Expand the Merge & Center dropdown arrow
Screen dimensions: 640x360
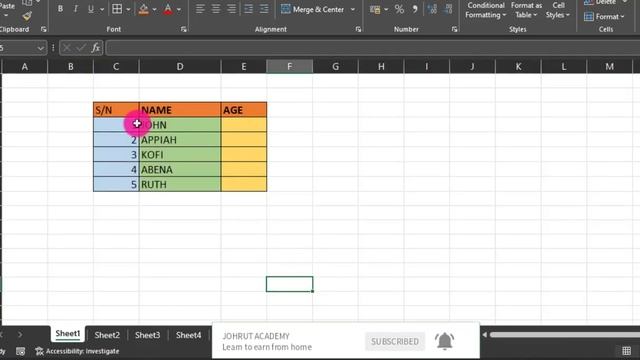353,9
